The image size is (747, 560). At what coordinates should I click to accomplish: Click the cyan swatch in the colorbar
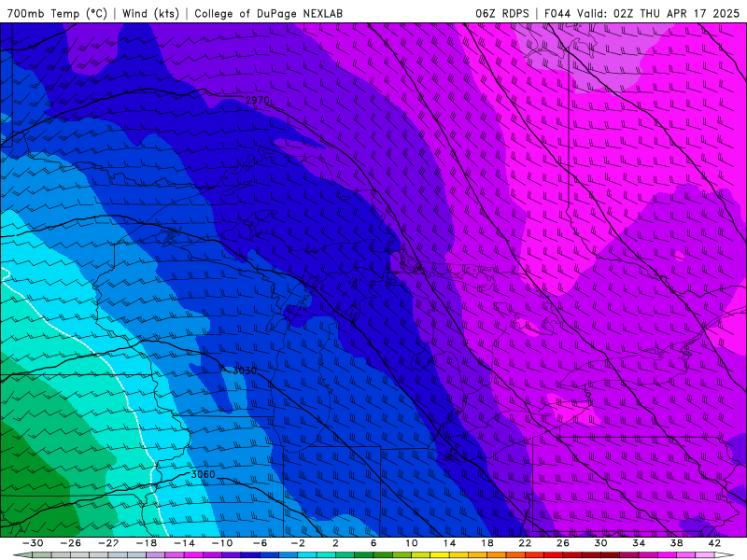pos(307,555)
